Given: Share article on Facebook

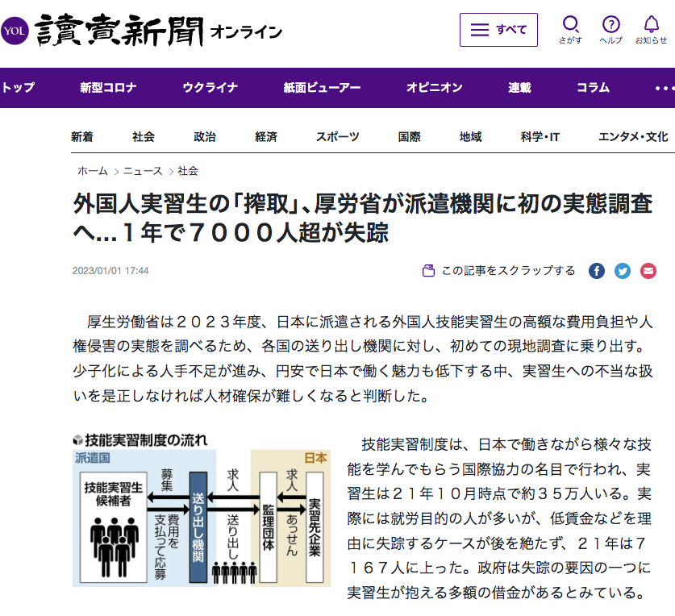Looking at the screenshot, I should 597,271.
